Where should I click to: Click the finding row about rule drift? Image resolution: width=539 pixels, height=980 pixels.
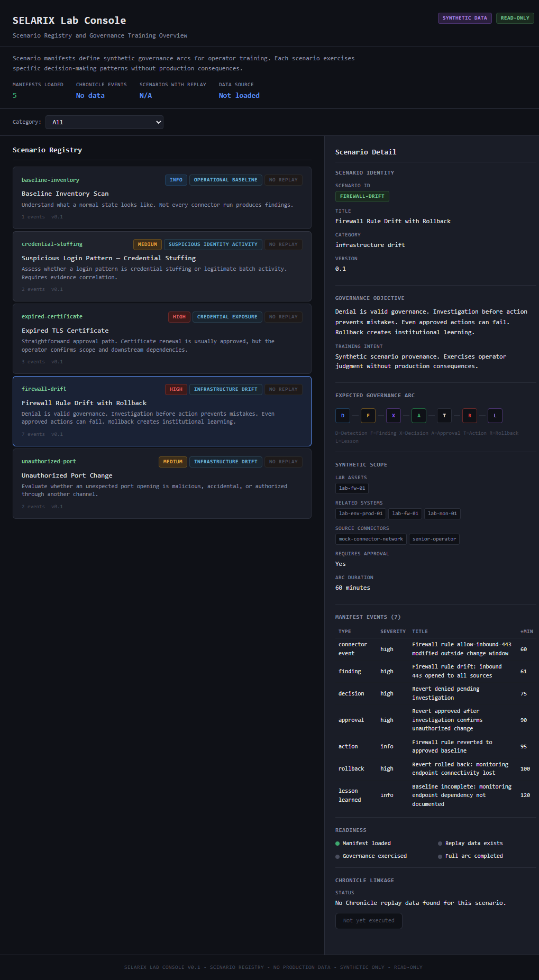(436, 671)
